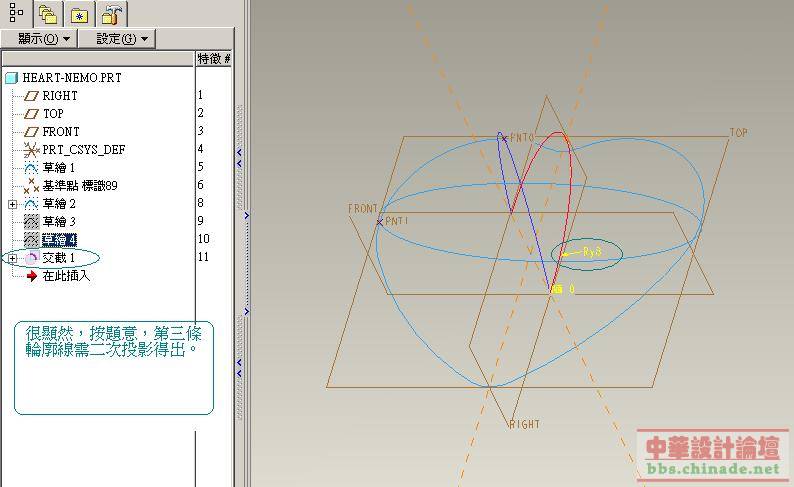This screenshot has height=487, width=794.
Task: Open the Folder Browser tab
Action: tap(47, 14)
